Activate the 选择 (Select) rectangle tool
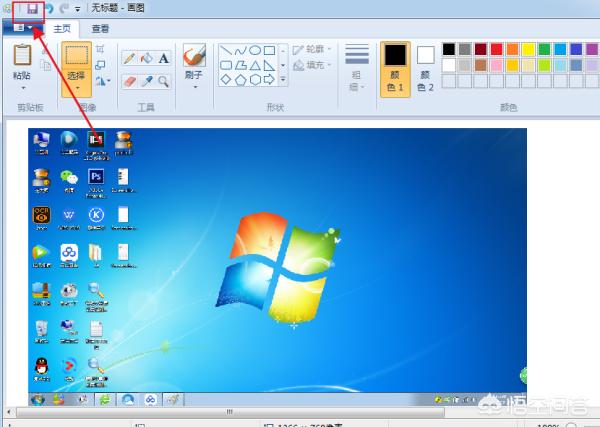Viewport: 600px width, 427px height. point(77,55)
